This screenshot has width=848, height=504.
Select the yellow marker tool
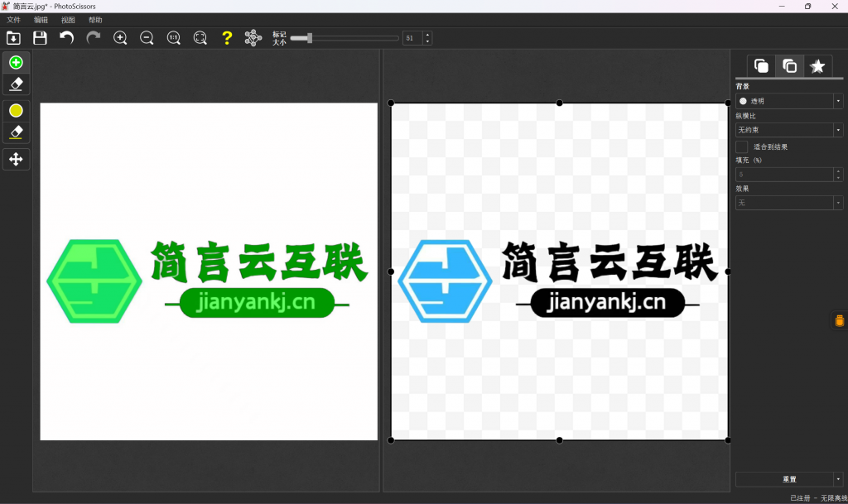(x=17, y=111)
